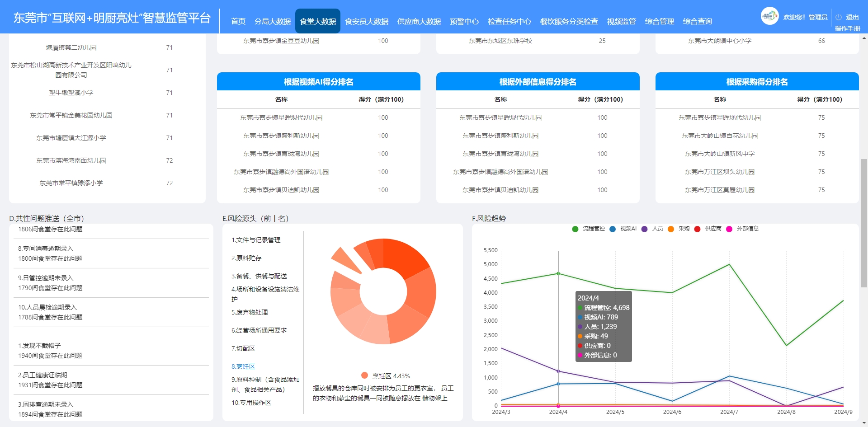Toggle the orange 采购 legend series
This screenshot has width=868, height=427.
pos(679,229)
